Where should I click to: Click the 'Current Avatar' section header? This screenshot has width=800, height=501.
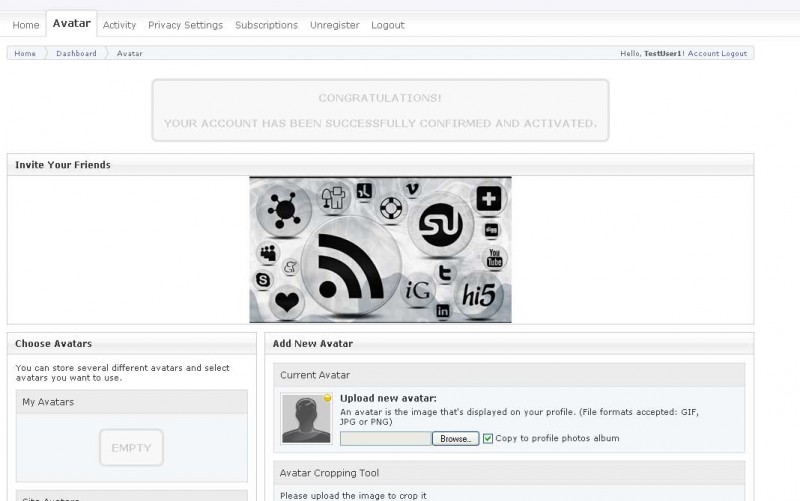[x=509, y=375]
